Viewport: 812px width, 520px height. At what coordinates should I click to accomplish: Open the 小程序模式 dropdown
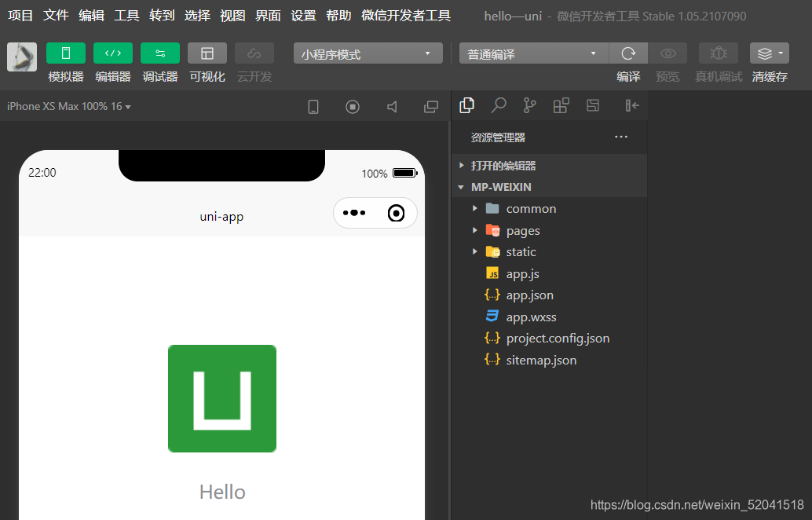[368, 53]
